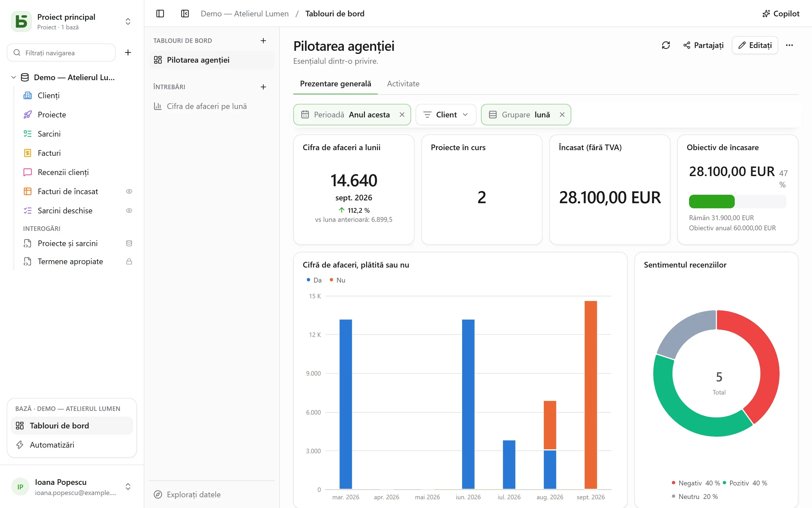Refresh the Pilotarea agenției dashboard
812x508 pixels.
point(666,45)
